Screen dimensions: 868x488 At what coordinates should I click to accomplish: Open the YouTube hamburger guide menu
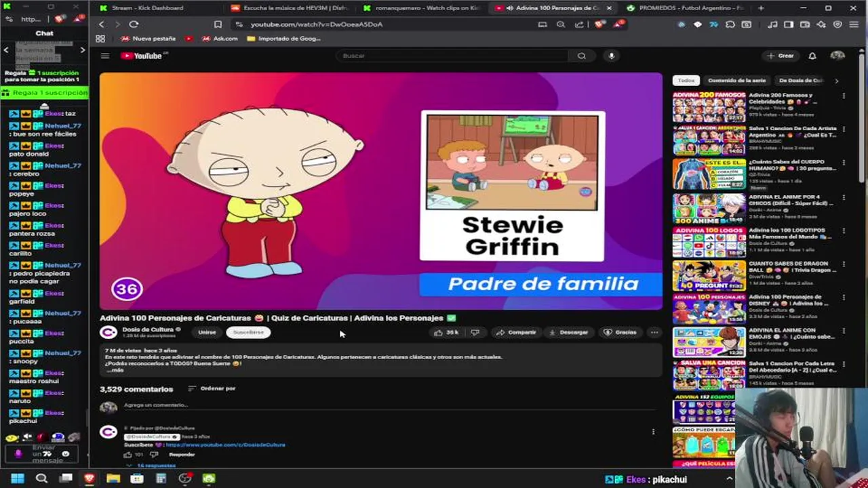[x=105, y=56]
